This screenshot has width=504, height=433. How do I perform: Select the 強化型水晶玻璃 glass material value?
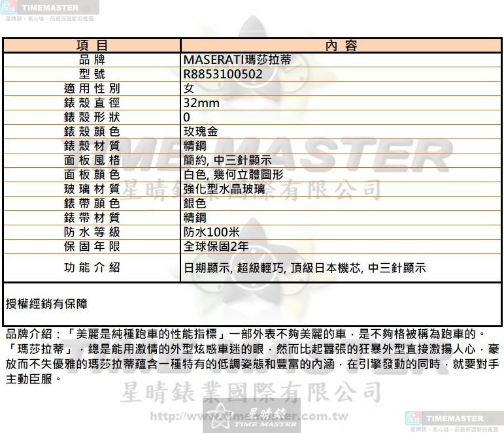tap(224, 189)
